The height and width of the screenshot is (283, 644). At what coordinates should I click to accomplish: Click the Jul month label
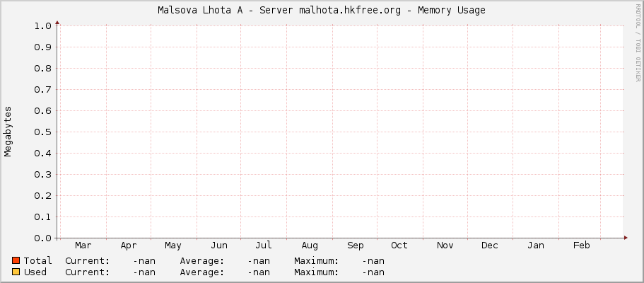click(263, 246)
